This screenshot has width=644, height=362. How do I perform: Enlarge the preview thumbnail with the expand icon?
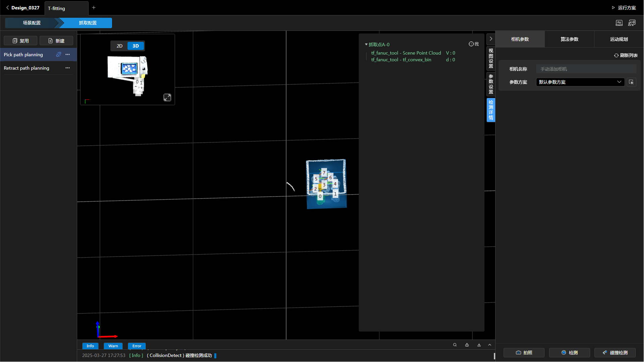point(167,97)
